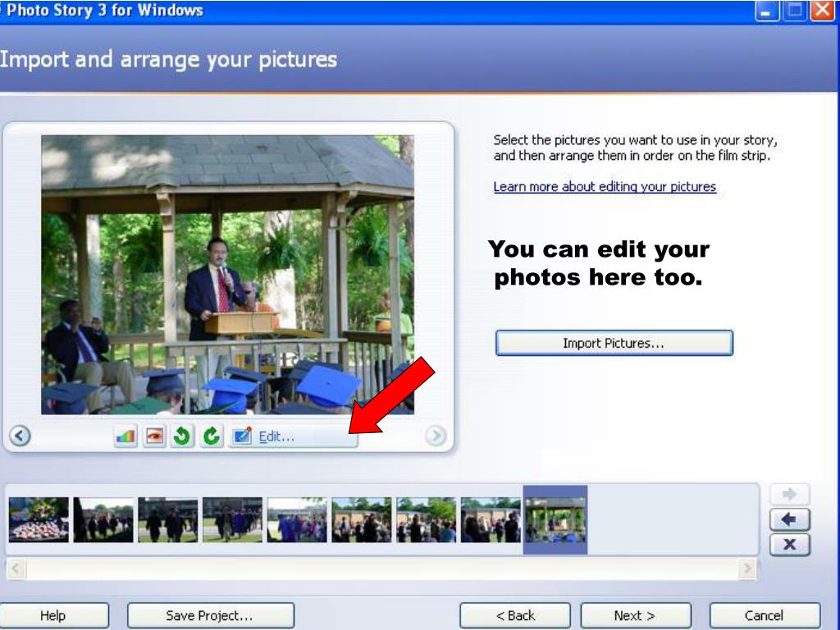
Task: Remove selected picture with the X button
Action: click(790, 545)
